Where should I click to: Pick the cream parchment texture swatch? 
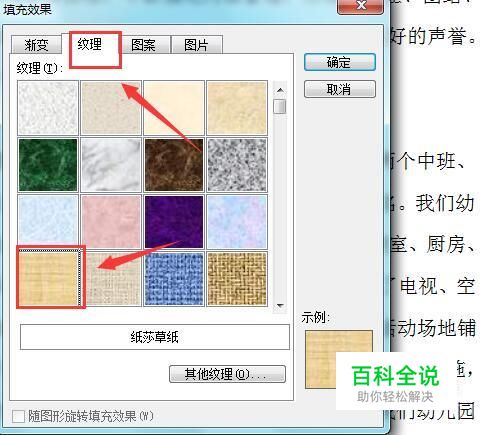coord(174,108)
